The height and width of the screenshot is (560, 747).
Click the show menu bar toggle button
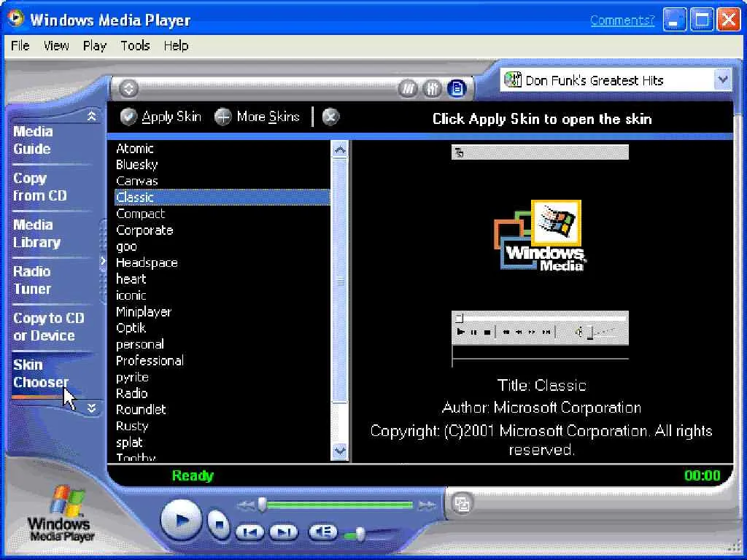pos(128,88)
